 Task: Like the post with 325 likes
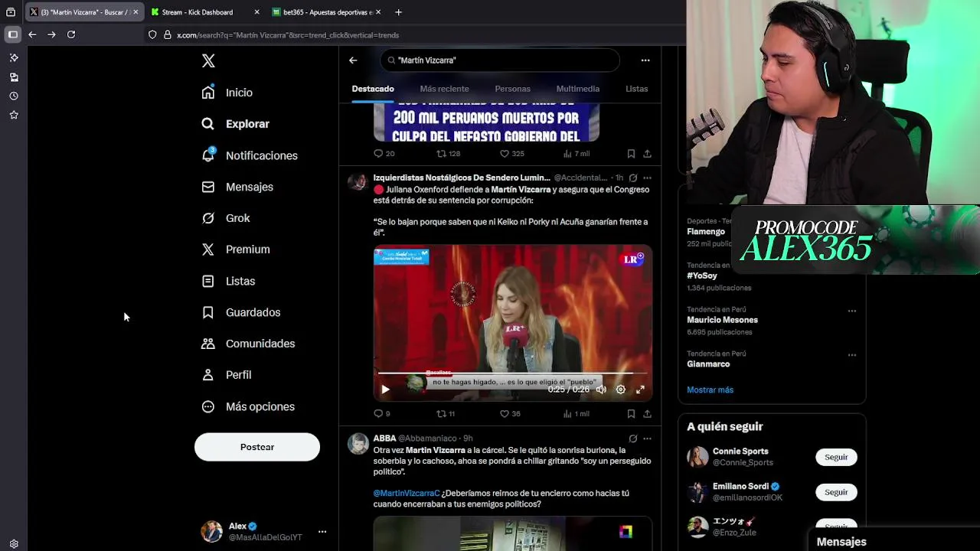coord(511,154)
